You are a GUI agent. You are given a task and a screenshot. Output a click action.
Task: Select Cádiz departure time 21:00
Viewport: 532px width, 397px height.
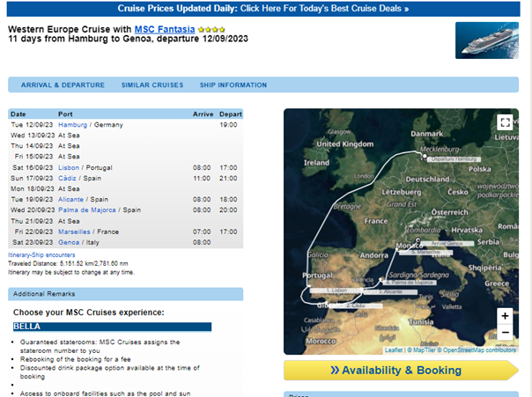[x=228, y=179]
